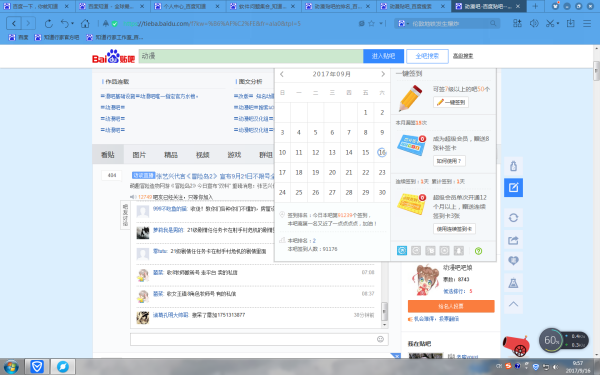The image size is (600, 375).
Task: Open the Windows Start button
Action: point(11,367)
